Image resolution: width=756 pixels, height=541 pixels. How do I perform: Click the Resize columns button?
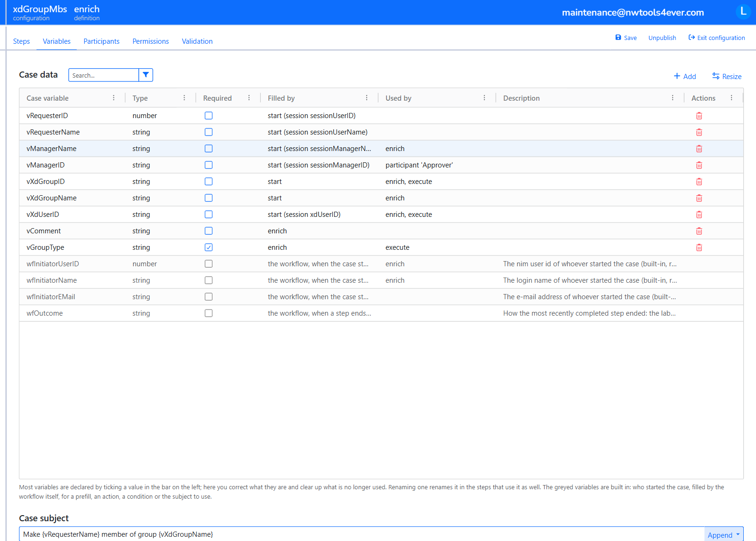point(727,76)
